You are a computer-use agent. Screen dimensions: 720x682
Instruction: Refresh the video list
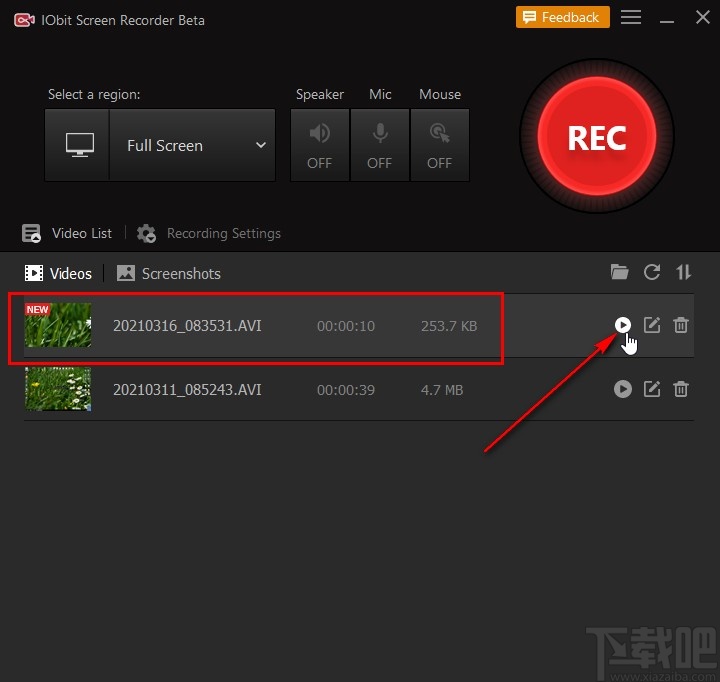(x=652, y=272)
